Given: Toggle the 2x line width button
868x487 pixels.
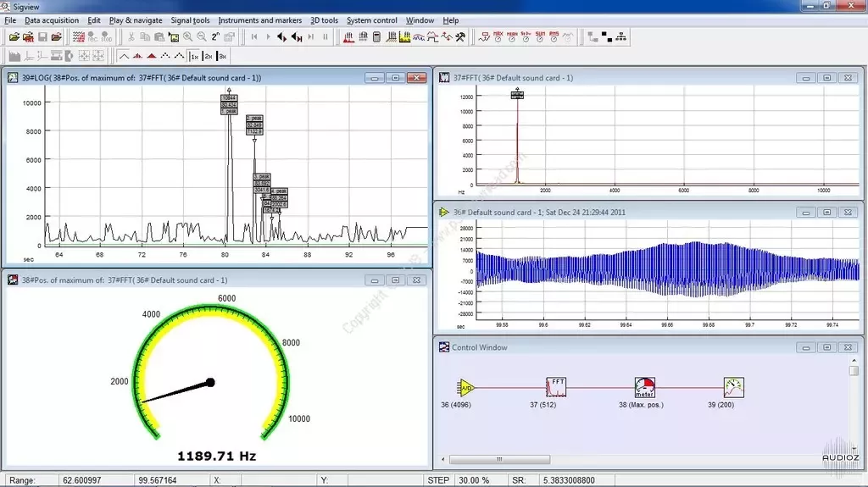Looking at the screenshot, I should coord(208,56).
